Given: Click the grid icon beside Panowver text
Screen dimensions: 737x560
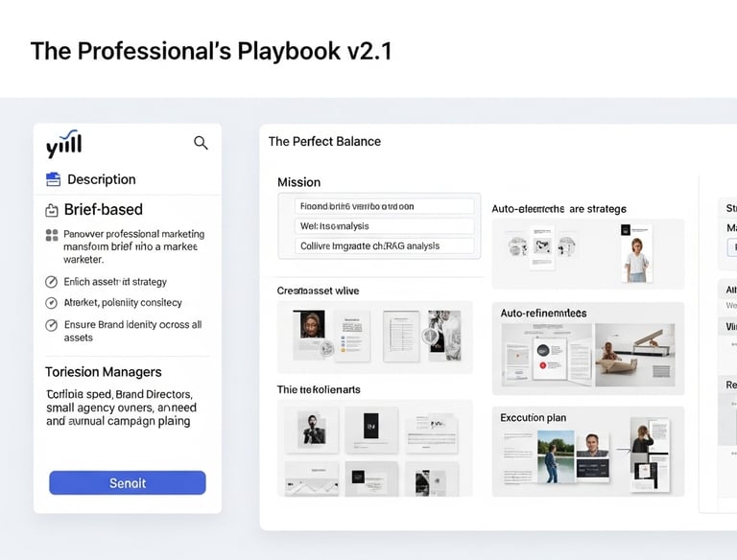Looking at the screenshot, I should click(x=52, y=235).
